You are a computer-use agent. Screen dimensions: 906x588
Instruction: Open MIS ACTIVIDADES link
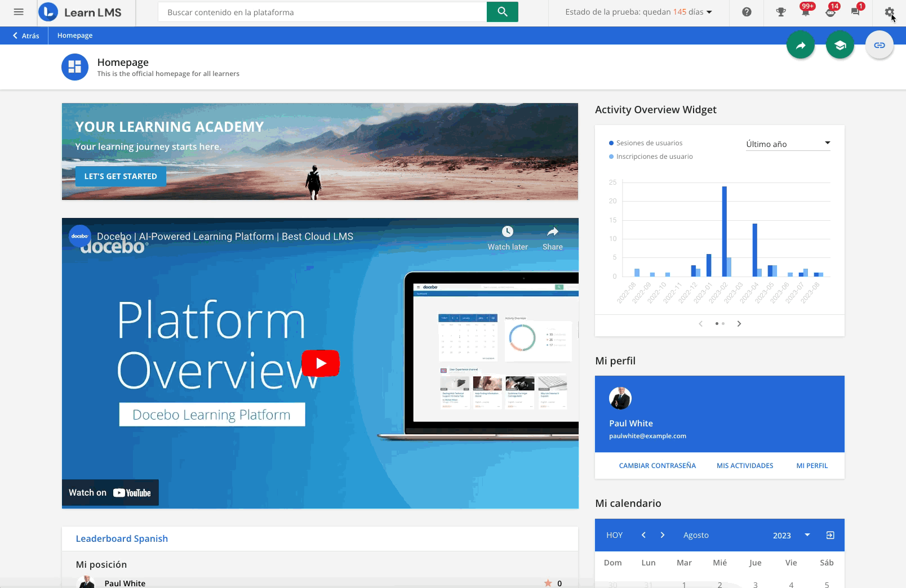(745, 466)
